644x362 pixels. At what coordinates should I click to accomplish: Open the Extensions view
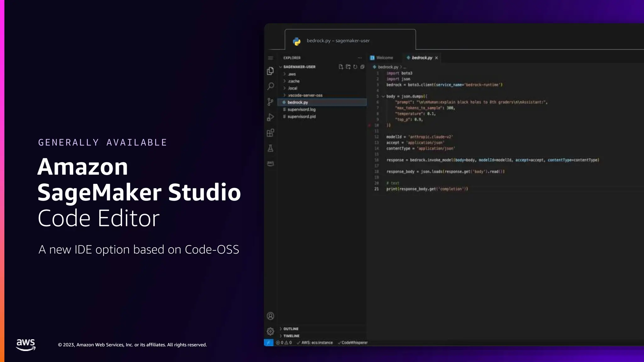270,133
